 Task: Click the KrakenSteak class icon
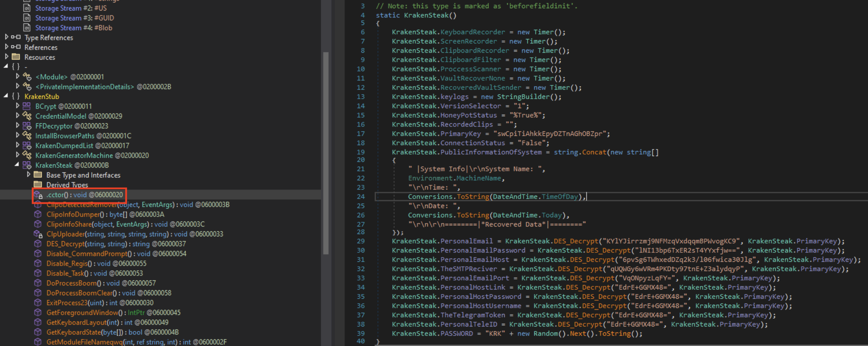[x=27, y=165]
